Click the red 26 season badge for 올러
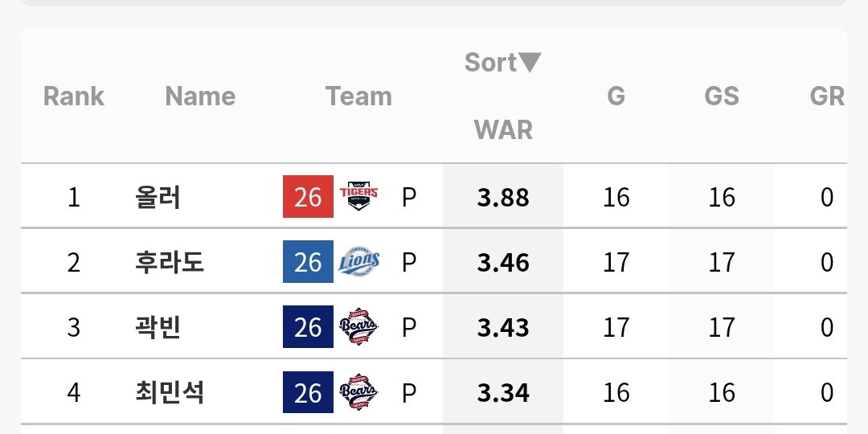This screenshot has width=868, height=434. 308,197
